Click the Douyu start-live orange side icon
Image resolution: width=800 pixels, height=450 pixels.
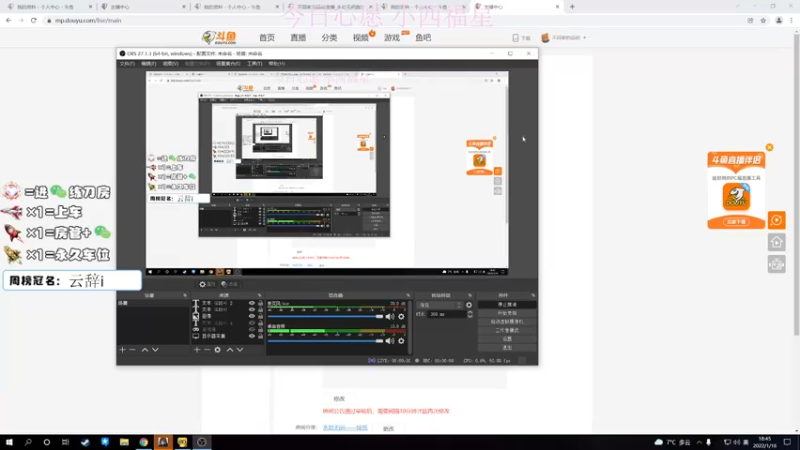(x=777, y=220)
